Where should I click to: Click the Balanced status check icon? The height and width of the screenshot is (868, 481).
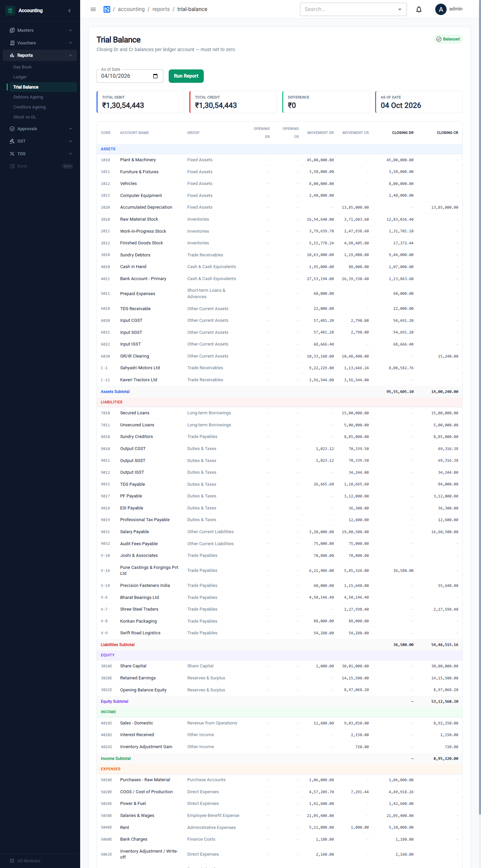[x=439, y=39]
